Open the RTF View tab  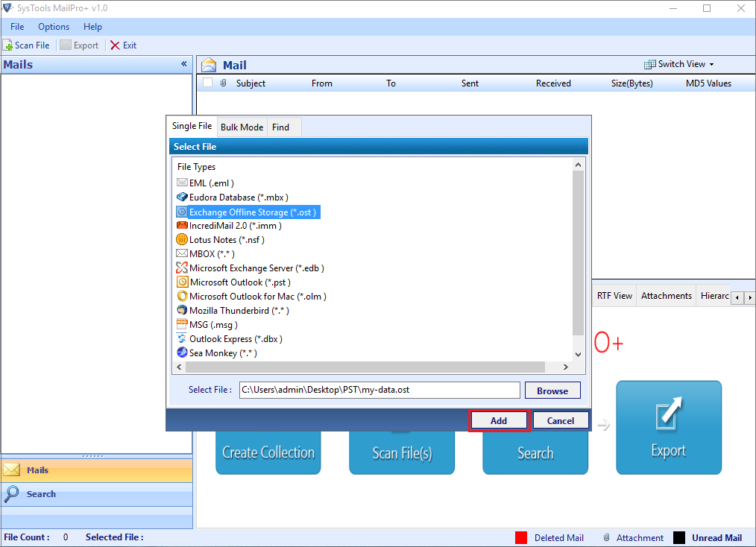click(614, 296)
